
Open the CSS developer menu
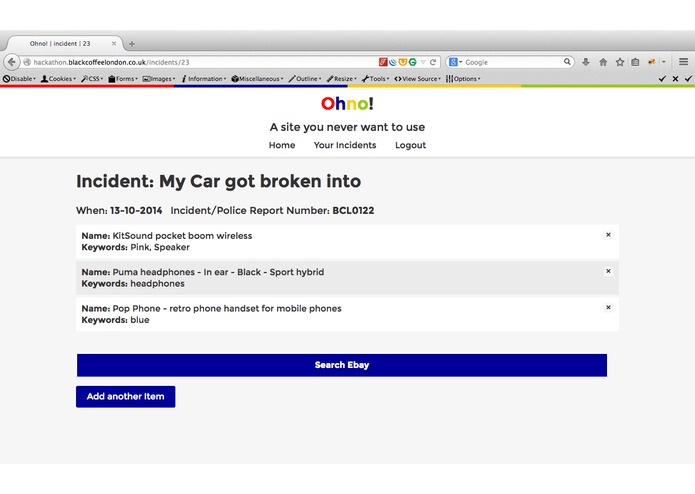tap(92, 79)
